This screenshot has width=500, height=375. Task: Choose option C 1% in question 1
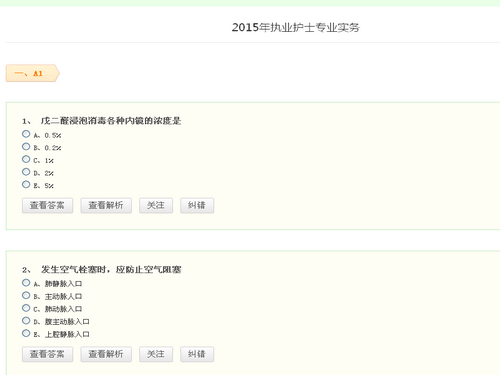[26, 159]
